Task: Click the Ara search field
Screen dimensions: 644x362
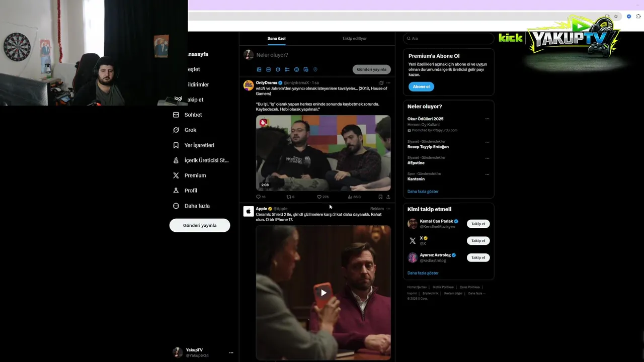Action: 448,38
